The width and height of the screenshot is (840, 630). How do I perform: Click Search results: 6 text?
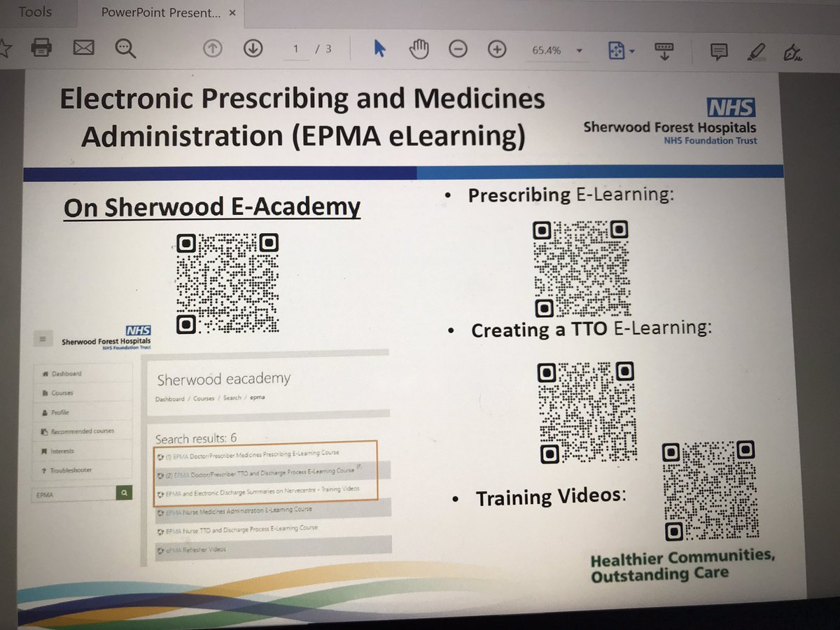tap(196, 439)
